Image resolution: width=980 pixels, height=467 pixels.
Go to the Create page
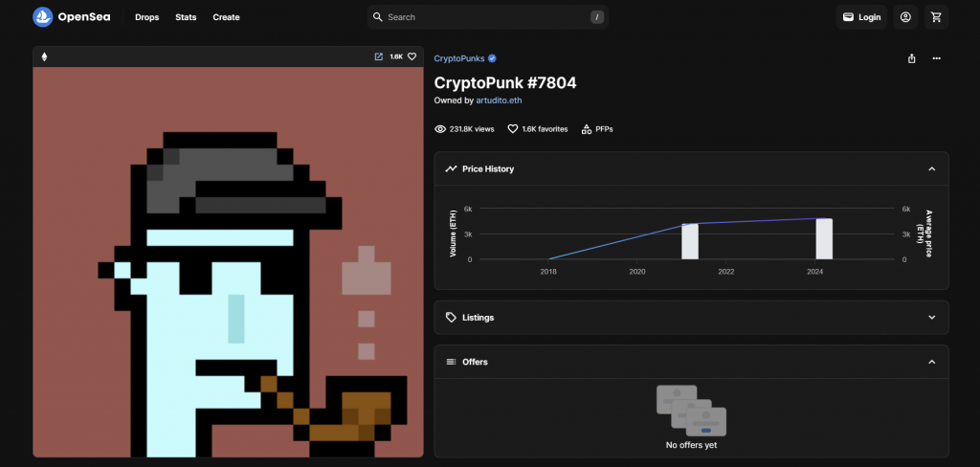click(226, 17)
